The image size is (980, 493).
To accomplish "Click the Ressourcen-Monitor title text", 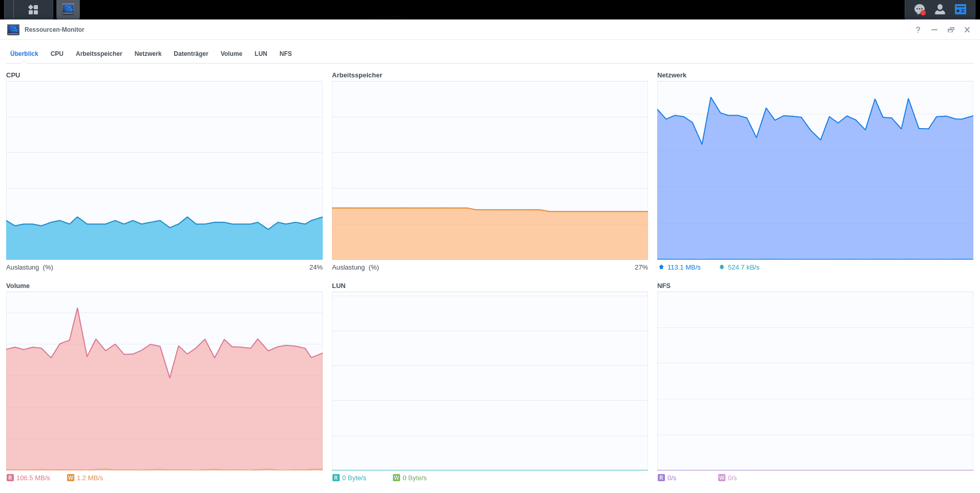I will coord(54,30).
